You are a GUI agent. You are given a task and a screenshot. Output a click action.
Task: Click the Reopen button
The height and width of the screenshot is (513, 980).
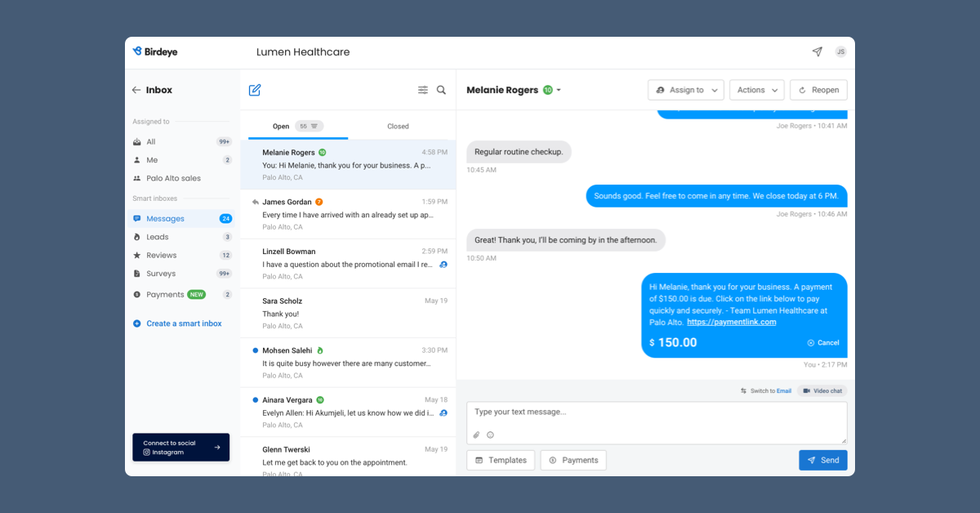coord(818,90)
